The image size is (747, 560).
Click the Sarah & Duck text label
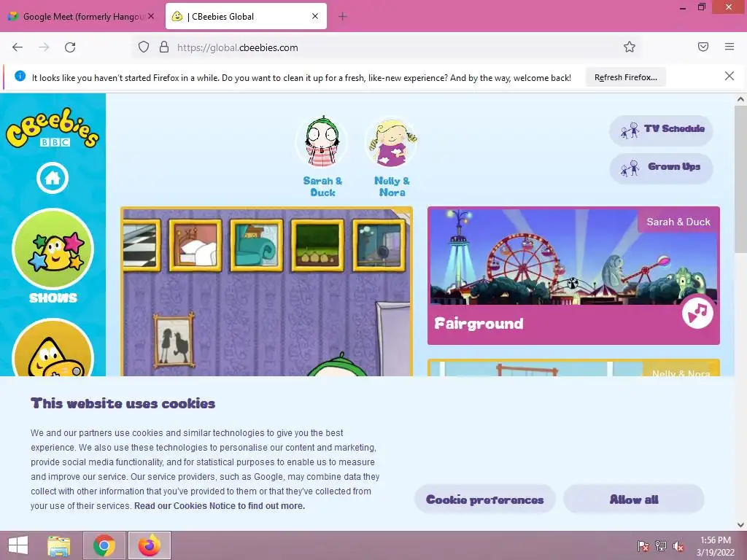click(322, 187)
